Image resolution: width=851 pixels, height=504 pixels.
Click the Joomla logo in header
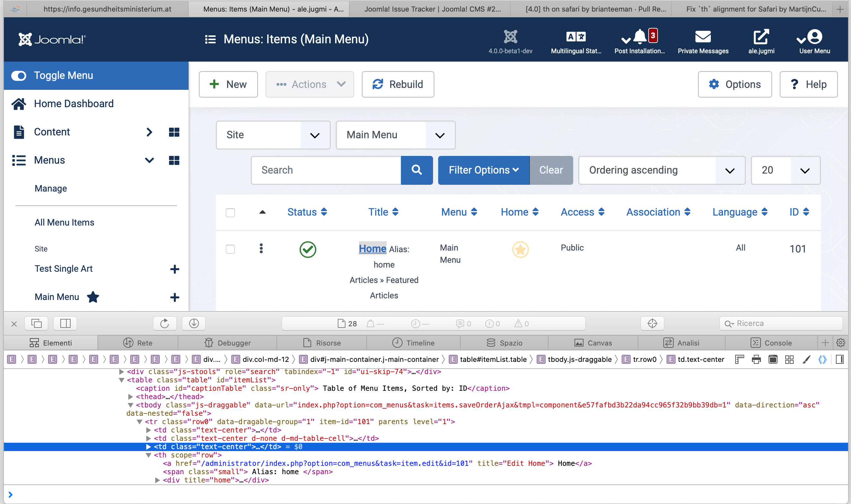52,39
